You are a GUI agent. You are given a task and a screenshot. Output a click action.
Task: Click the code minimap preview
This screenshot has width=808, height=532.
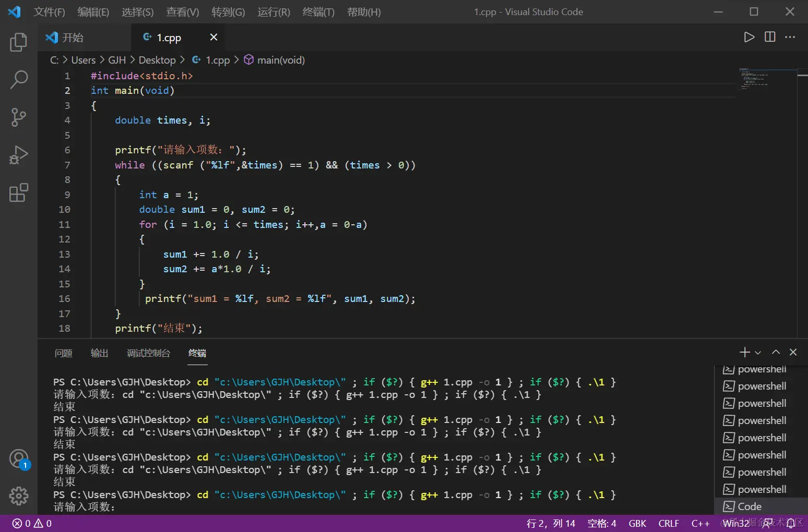754,79
